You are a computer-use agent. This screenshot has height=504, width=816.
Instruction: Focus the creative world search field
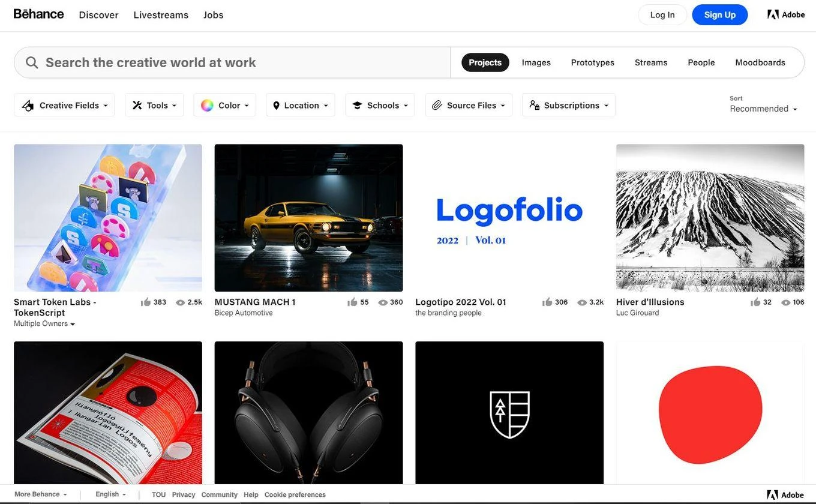coord(232,62)
